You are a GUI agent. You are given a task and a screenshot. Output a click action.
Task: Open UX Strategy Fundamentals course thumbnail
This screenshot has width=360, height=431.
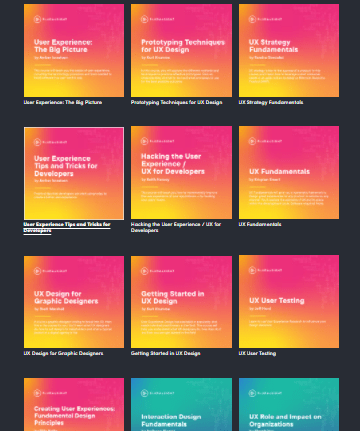(289, 50)
